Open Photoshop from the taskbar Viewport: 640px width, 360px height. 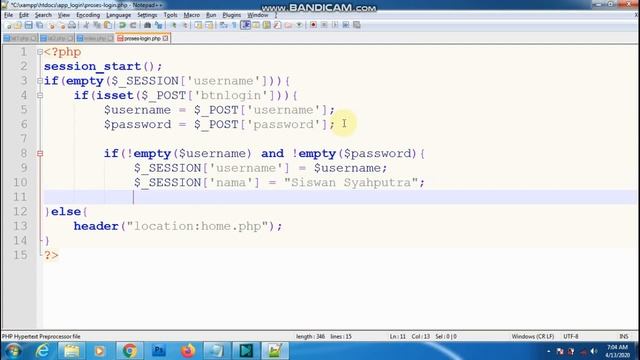tap(159, 351)
